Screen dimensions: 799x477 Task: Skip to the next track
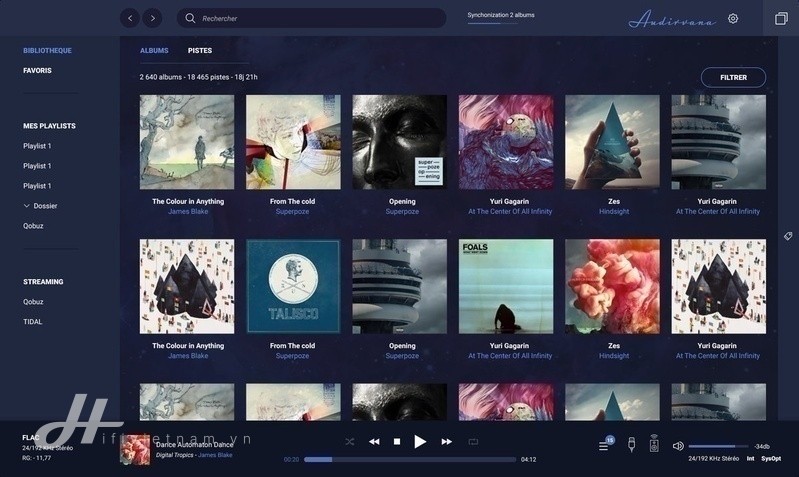[x=446, y=441]
